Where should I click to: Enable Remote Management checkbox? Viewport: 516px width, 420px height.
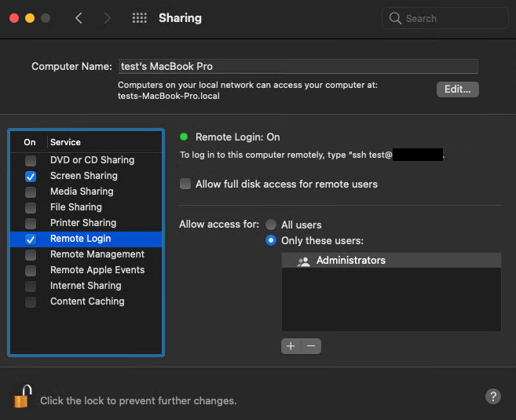pos(31,255)
